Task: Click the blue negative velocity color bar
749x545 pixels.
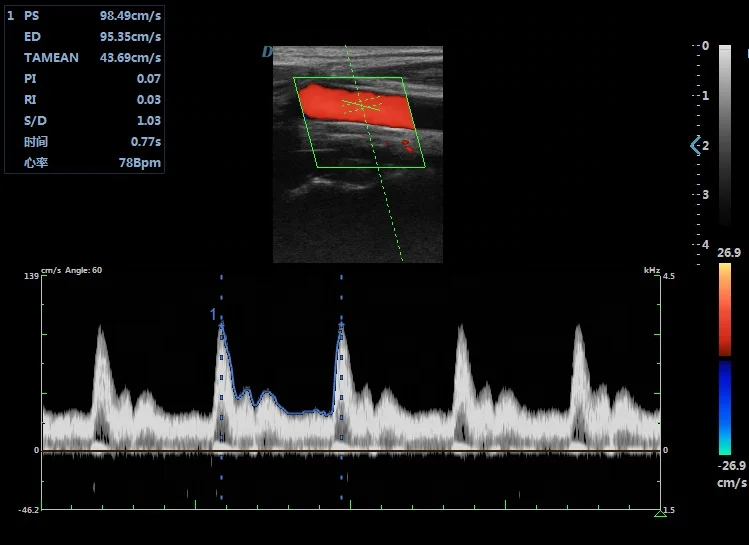Action: coord(724,407)
